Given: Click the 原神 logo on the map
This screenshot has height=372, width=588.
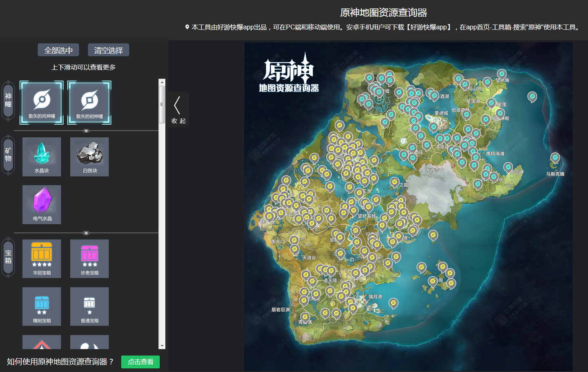Looking at the screenshot, I should [289, 72].
